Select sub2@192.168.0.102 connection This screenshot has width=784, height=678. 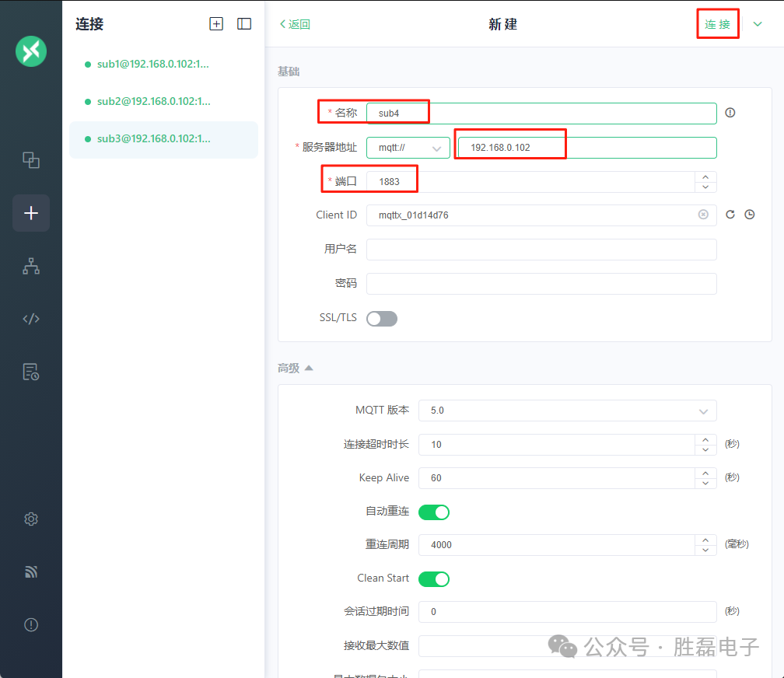163,102
